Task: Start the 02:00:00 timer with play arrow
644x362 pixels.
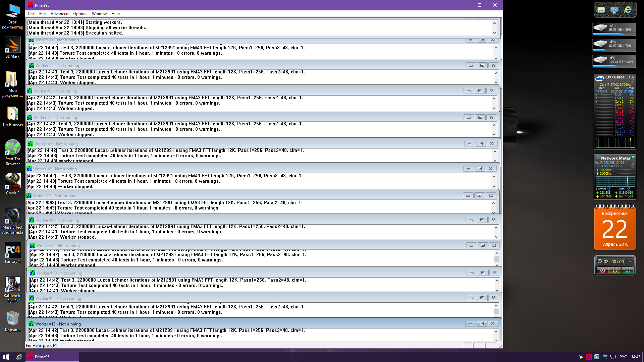Action: [630, 261]
